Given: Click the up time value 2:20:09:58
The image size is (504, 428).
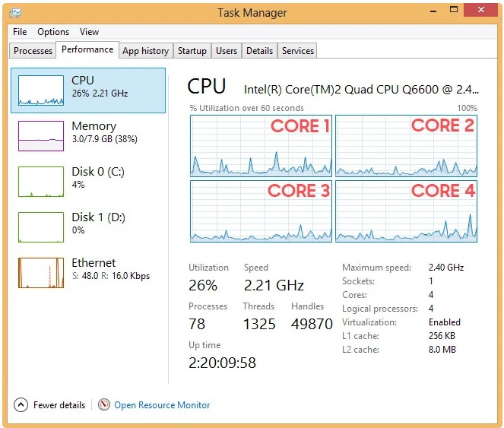Looking at the screenshot, I should tap(223, 363).
